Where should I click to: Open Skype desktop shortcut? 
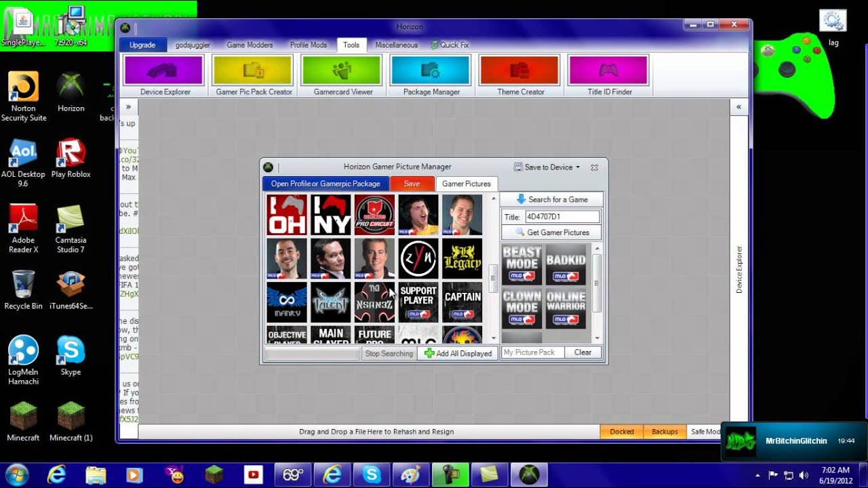point(71,356)
